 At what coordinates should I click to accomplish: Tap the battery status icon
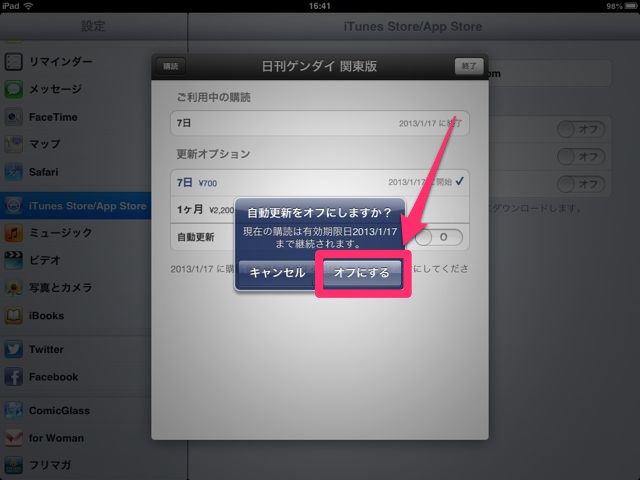click(631, 6)
